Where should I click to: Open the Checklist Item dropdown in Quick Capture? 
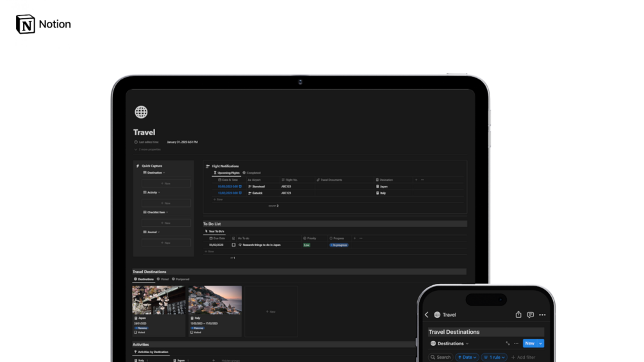point(156,212)
